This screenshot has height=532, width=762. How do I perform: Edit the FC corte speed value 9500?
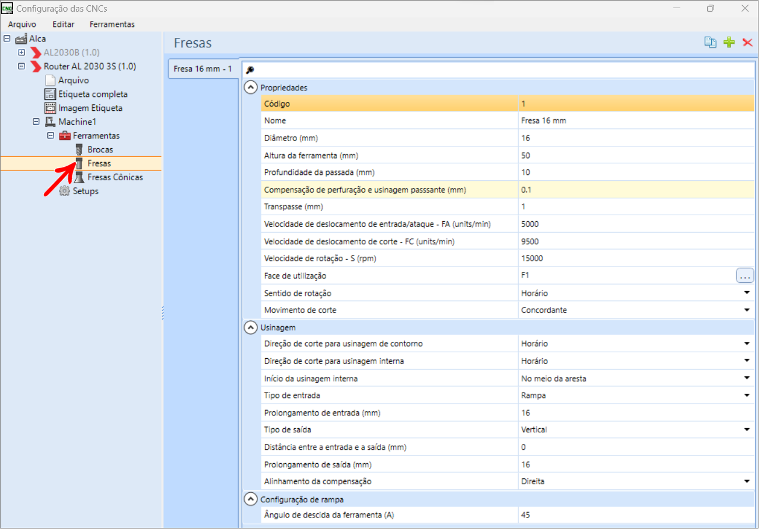click(636, 242)
